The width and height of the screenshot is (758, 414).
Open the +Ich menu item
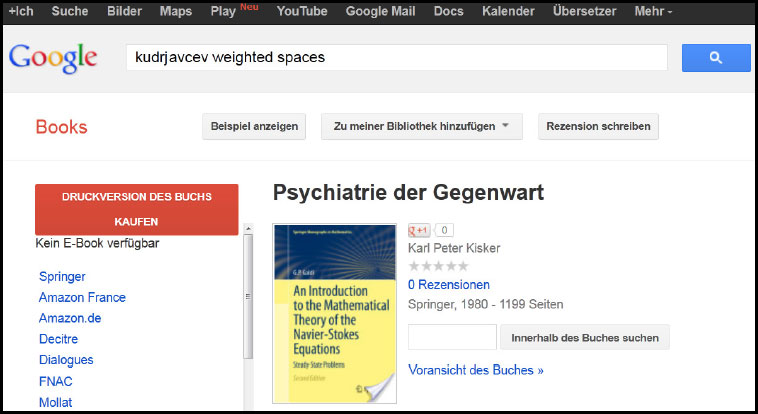click(x=21, y=11)
